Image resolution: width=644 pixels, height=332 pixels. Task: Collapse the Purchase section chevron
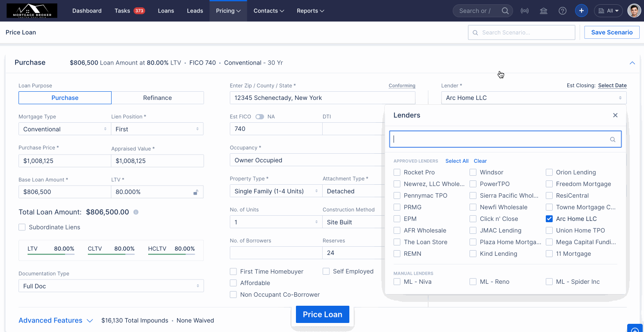click(x=632, y=63)
